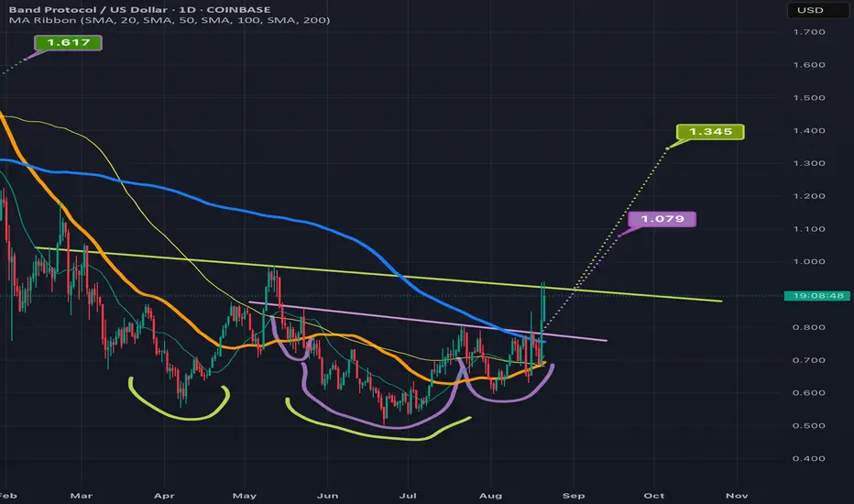Click the 1.300 price axis label
The image size is (854, 504).
tap(809, 163)
